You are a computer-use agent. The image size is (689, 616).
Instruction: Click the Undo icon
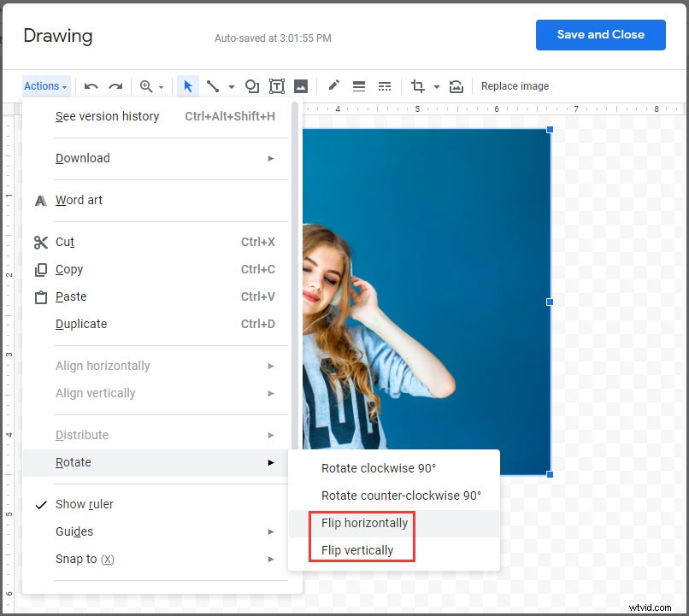(x=91, y=85)
